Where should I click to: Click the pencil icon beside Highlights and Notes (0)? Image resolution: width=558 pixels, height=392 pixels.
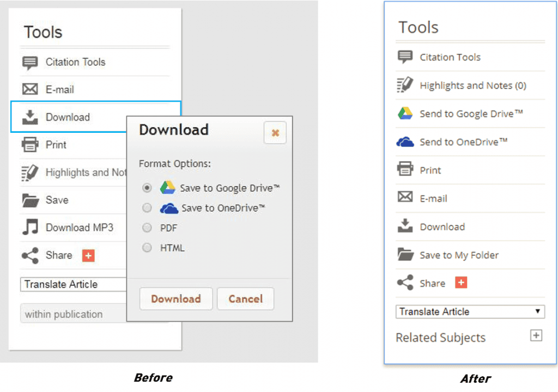click(x=405, y=85)
